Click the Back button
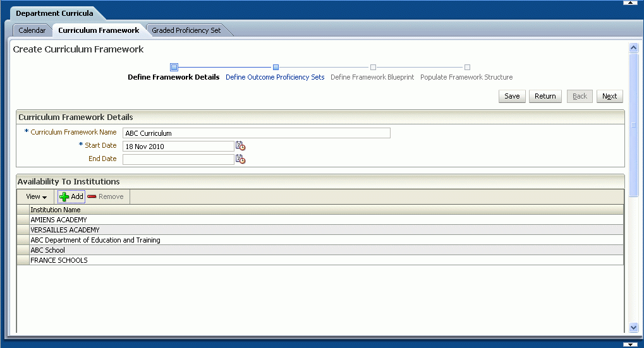The width and height of the screenshot is (644, 348). point(580,96)
